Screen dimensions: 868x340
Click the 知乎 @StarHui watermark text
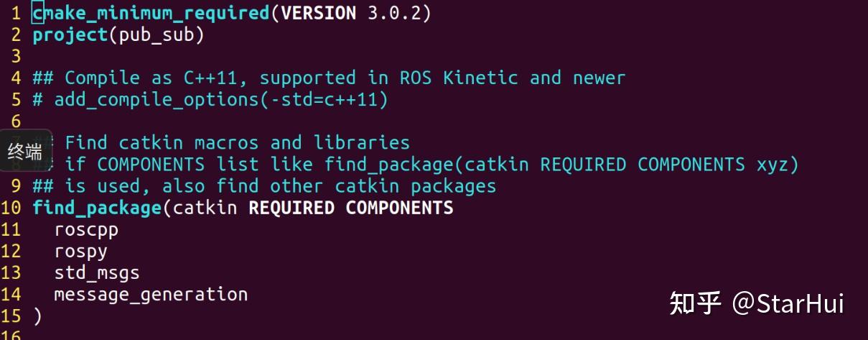coord(757,303)
